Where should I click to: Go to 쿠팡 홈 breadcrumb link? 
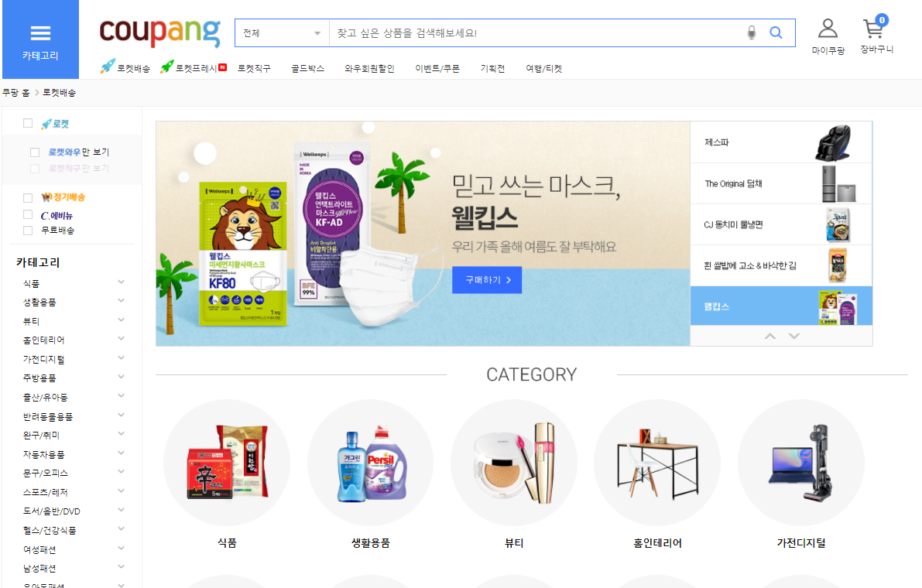coord(16,93)
